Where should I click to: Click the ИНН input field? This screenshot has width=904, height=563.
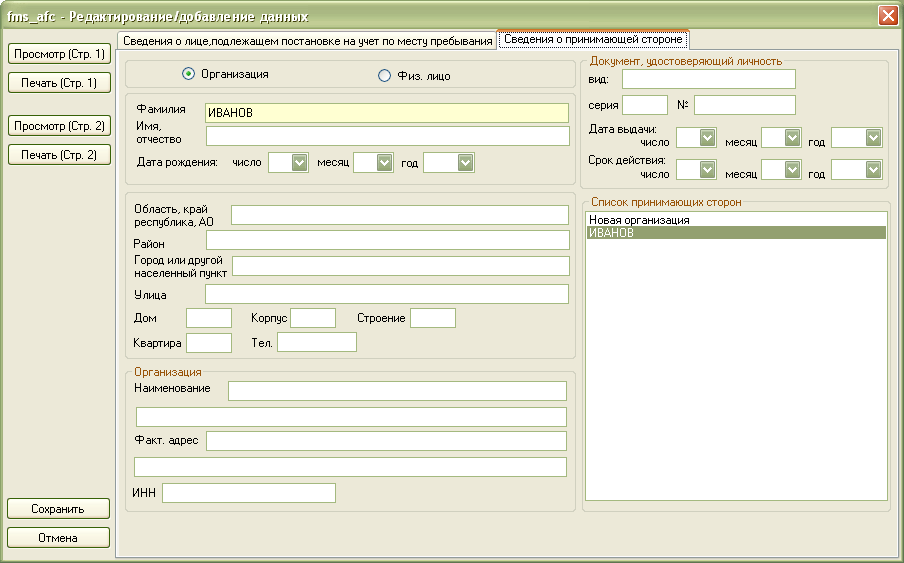(x=249, y=493)
